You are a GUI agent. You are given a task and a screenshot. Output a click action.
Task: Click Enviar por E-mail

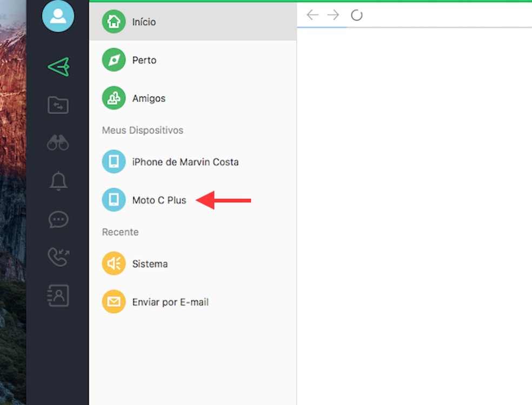tap(170, 302)
